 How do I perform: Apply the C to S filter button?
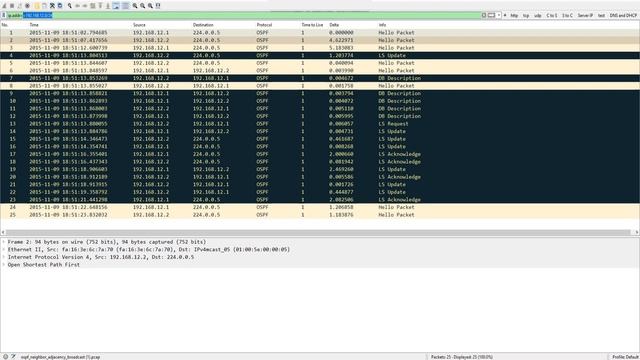click(x=552, y=16)
